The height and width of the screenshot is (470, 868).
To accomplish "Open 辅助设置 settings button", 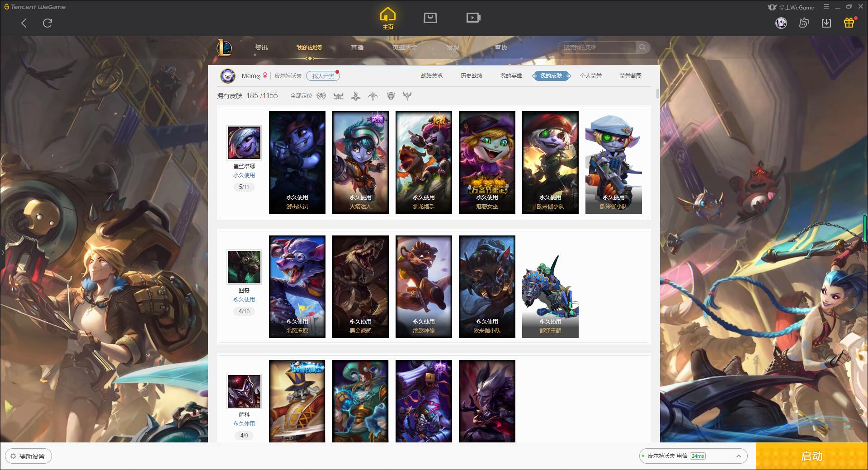I will click(28, 456).
